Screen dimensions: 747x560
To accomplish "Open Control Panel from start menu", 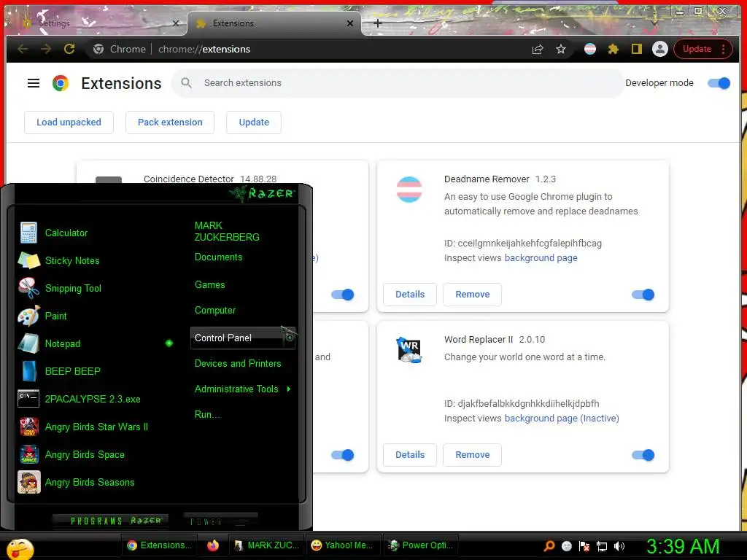I will [x=242, y=338].
